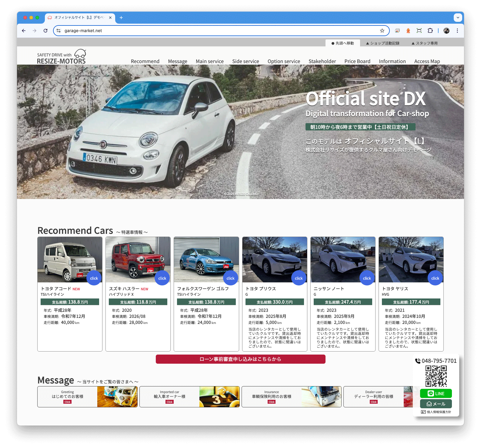This screenshot has height=448, width=481.
Task: Click the round click button on フォルクスワーゲン ゴルフ
Action: [230, 278]
